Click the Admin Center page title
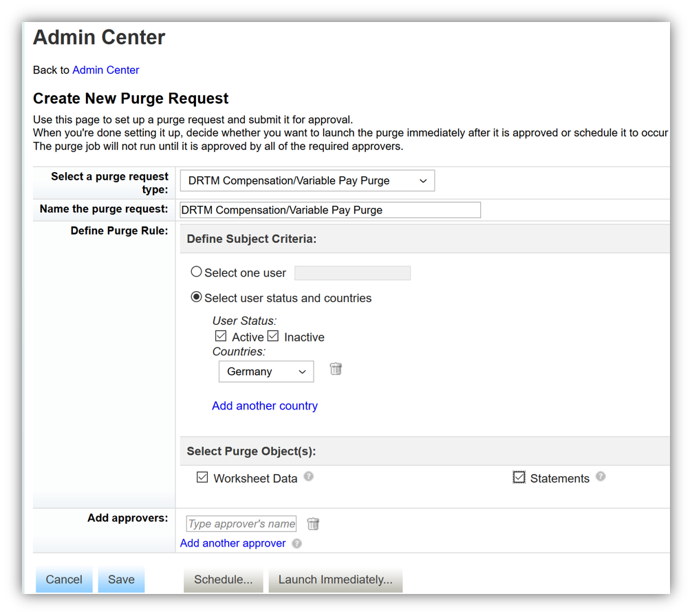The height and width of the screenshot is (616, 692). tap(99, 37)
